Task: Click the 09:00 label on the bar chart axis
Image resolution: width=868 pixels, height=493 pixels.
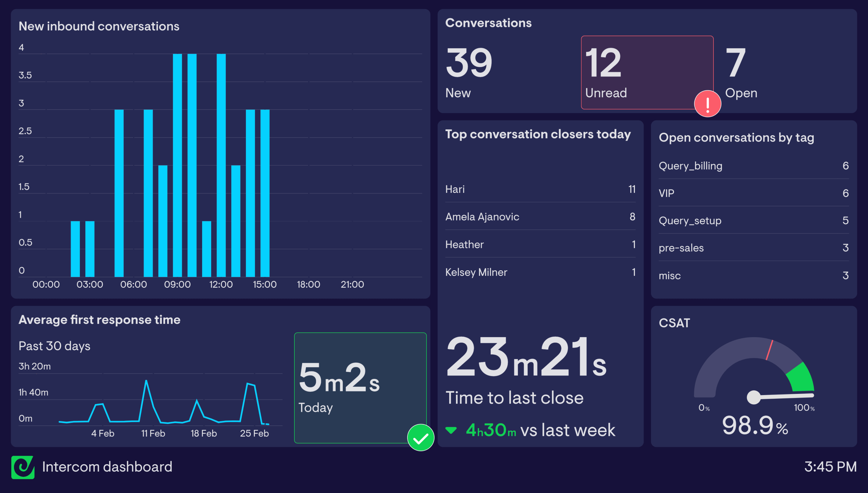Action: point(177,284)
